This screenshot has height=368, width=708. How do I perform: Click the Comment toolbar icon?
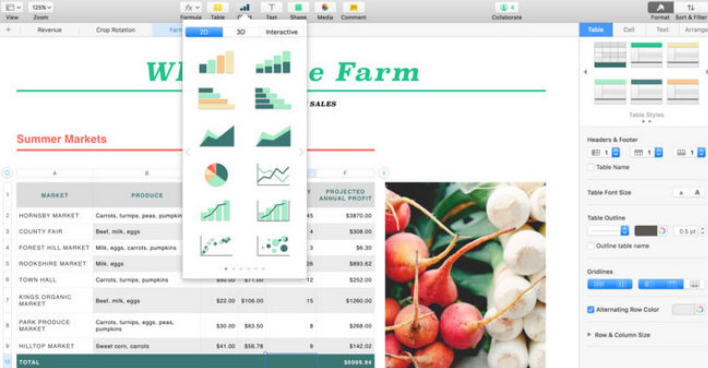[354, 8]
